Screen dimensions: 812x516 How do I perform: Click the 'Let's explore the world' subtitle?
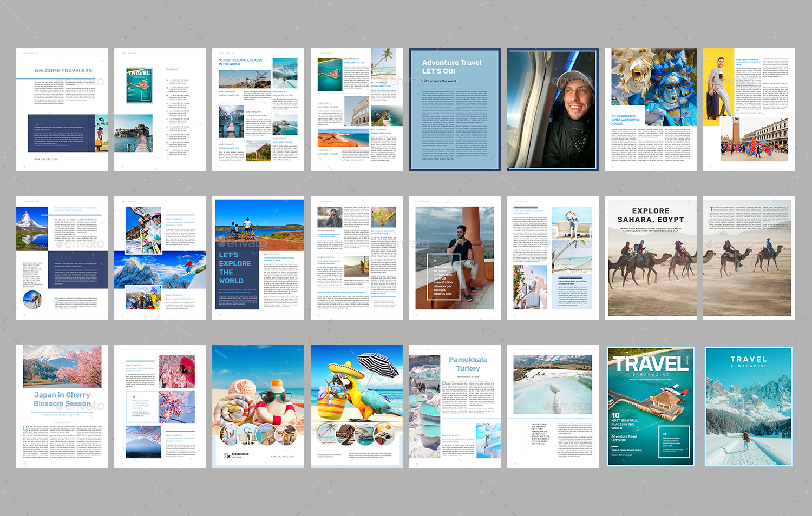(440, 81)
